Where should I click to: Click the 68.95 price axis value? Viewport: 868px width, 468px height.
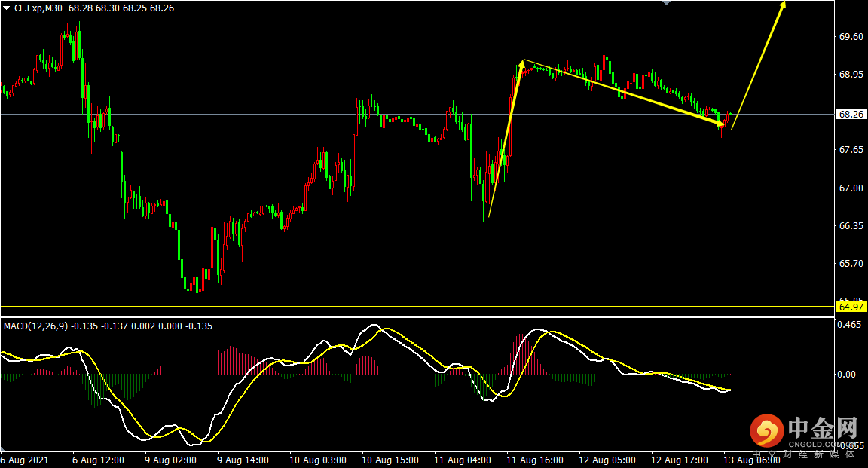tap(851, 74)
